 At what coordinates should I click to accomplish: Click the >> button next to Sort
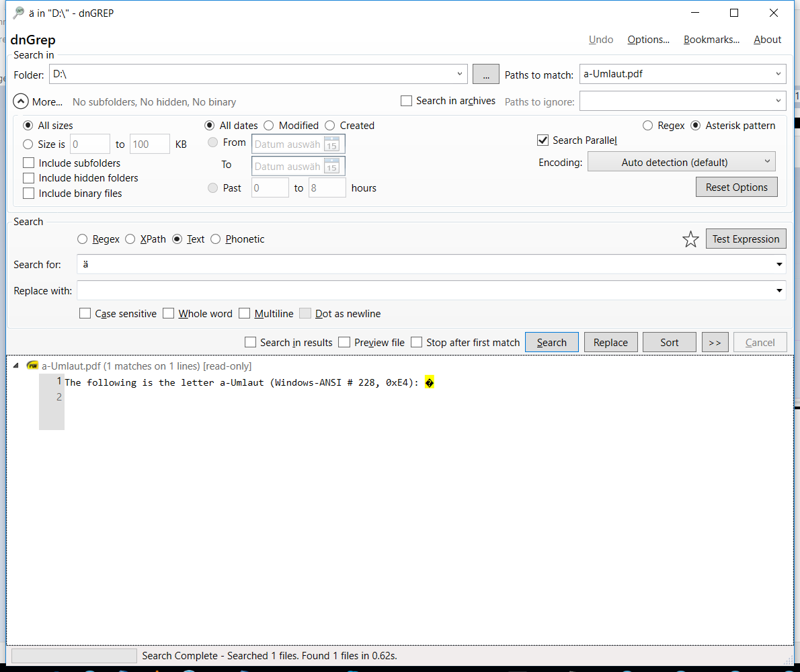click(715, 342)
